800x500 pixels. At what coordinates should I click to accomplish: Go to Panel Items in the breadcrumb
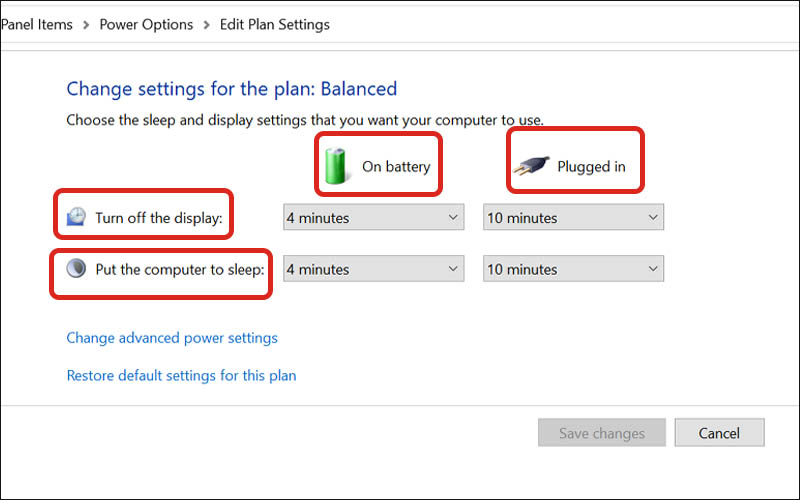coord(37,24)
